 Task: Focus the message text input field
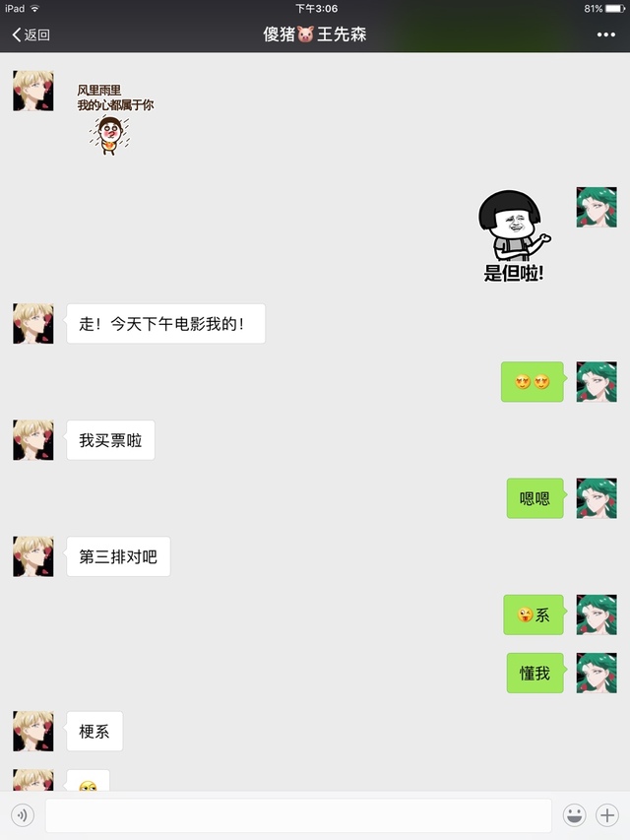pos(298,815)
